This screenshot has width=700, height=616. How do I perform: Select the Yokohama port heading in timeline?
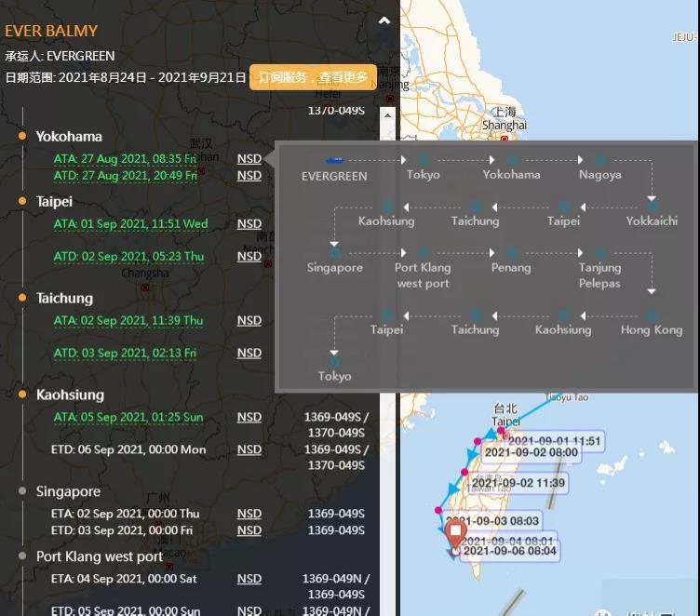pos(69,137)
